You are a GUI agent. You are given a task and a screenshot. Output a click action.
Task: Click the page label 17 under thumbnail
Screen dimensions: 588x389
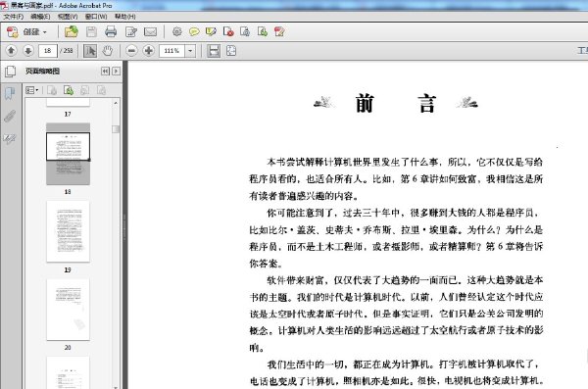click(68, 114)
